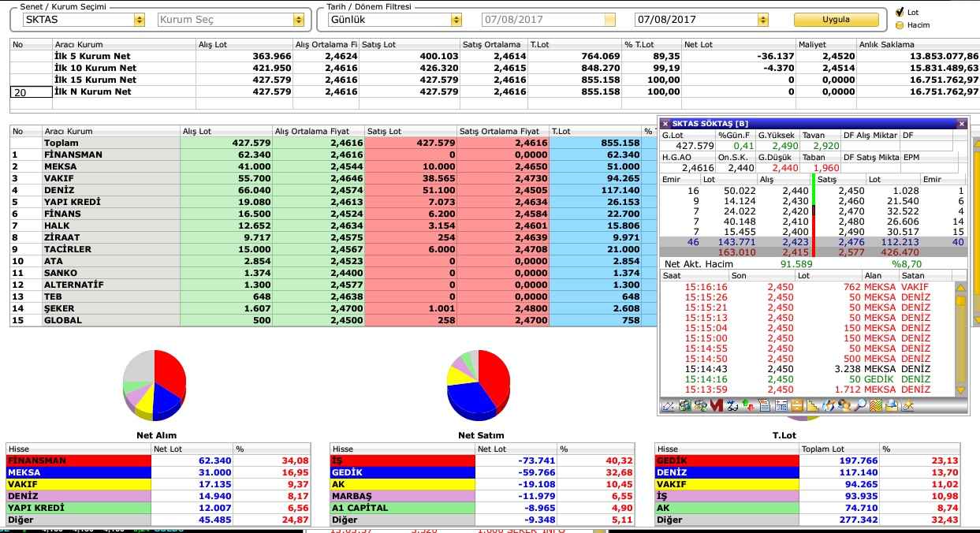This screenshot has height=533, width=980.
Task: Click the Taban value 1,960
Action: click(x=825, y=168)
